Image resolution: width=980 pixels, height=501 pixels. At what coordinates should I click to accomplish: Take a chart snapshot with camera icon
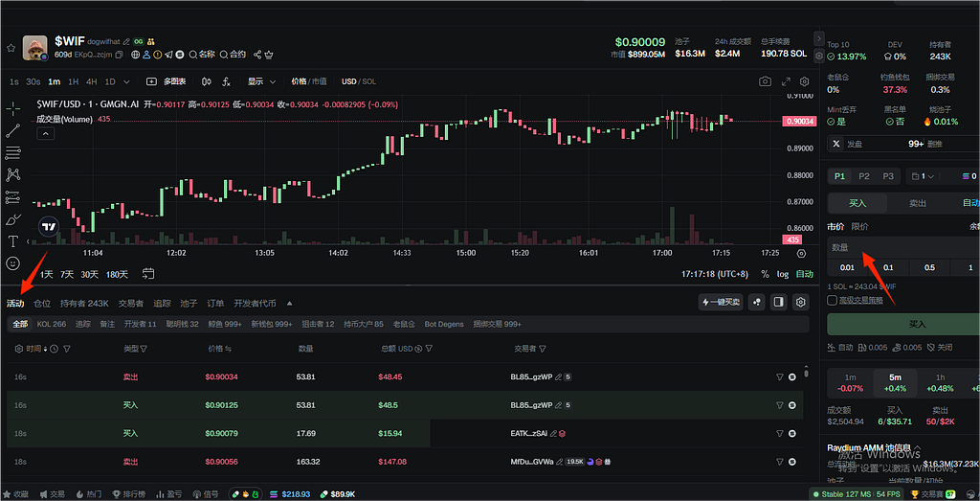click(765, 81)
